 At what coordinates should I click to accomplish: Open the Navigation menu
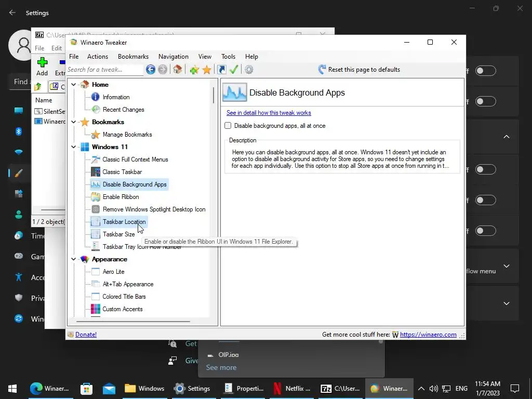tap(174, 57)
